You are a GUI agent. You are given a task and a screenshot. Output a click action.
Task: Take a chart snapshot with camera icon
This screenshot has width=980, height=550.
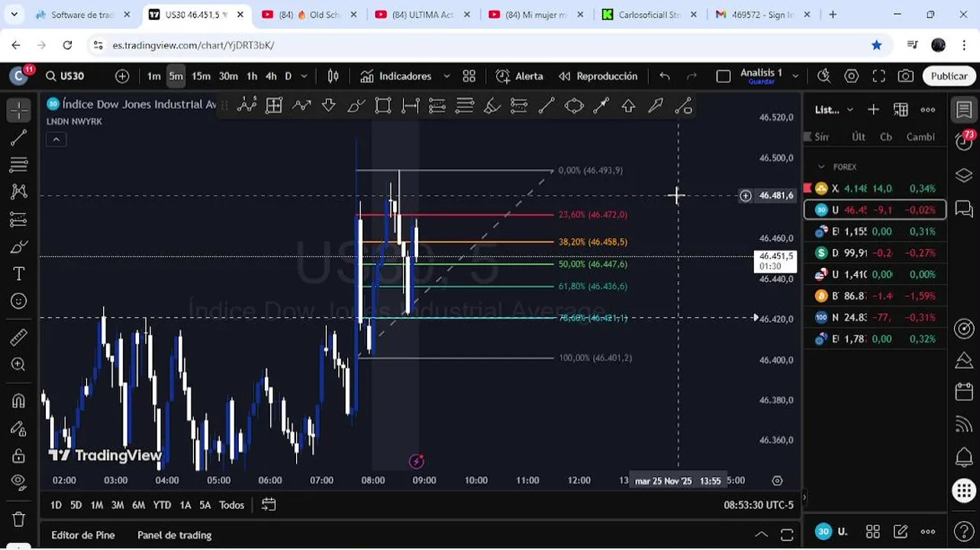pyautogui.click(x=906, y=76)
